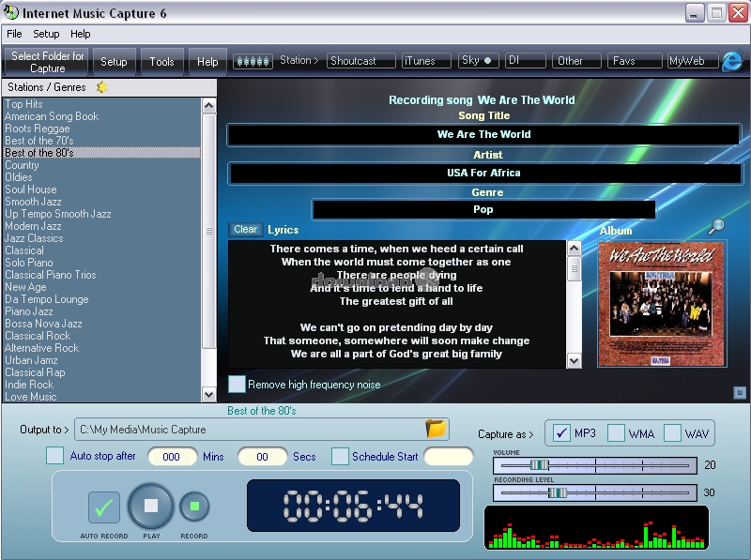This screenshot has width=751, height=560.
Task: Select Bossa Nova Jazz station
Action: (x=102, y=324)
